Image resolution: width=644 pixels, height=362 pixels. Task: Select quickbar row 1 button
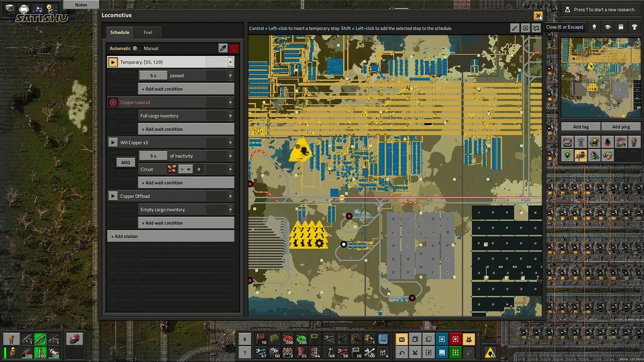(245, 352)
